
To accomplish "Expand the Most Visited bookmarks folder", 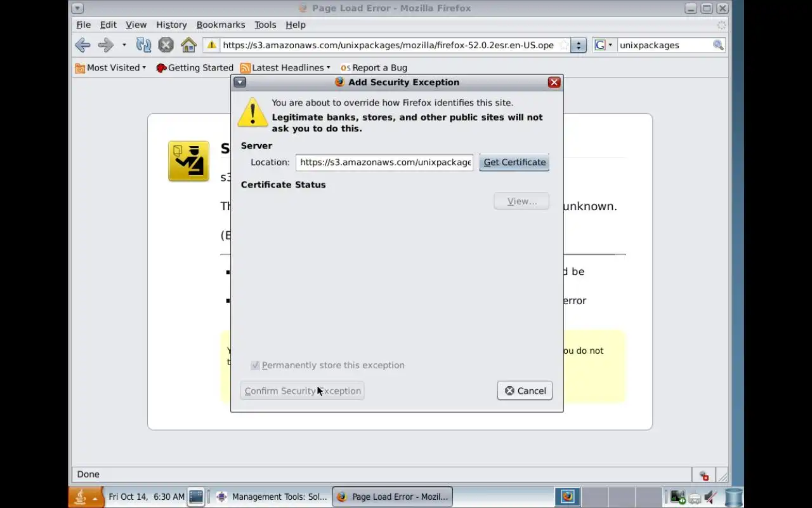I will (x=110, y=67).
